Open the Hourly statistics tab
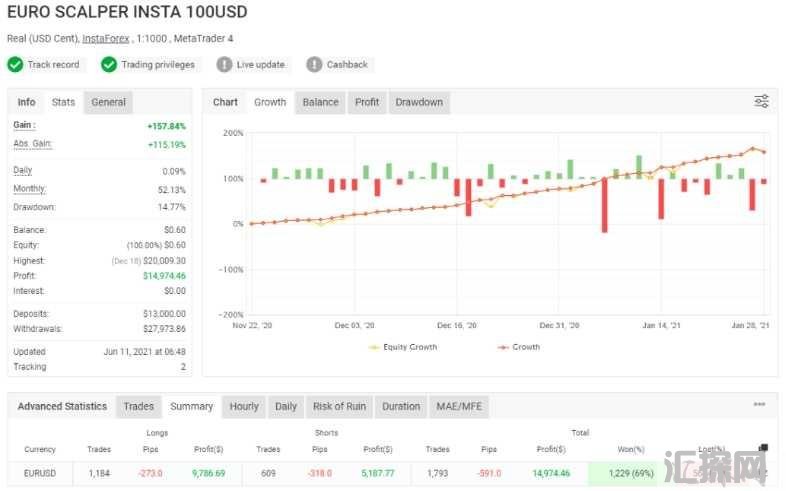The image size is (786, 491). (244, 406)
